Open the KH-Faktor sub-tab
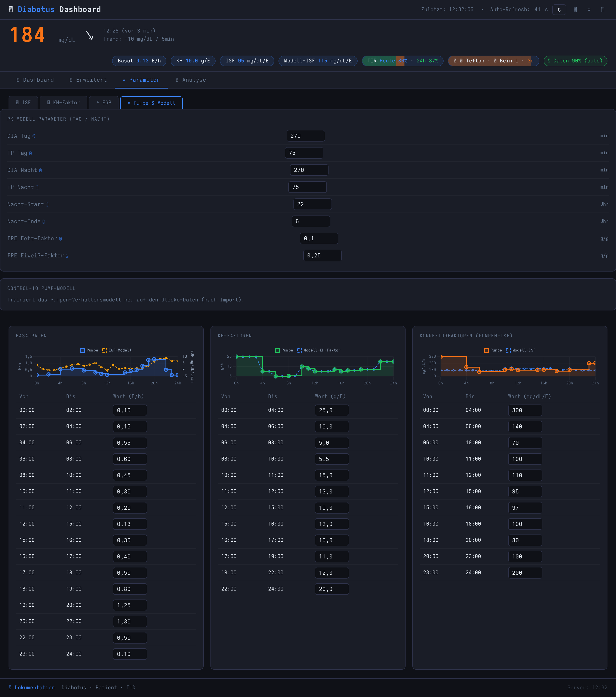Screen dimensions: 616x697 tap(64, 103)
